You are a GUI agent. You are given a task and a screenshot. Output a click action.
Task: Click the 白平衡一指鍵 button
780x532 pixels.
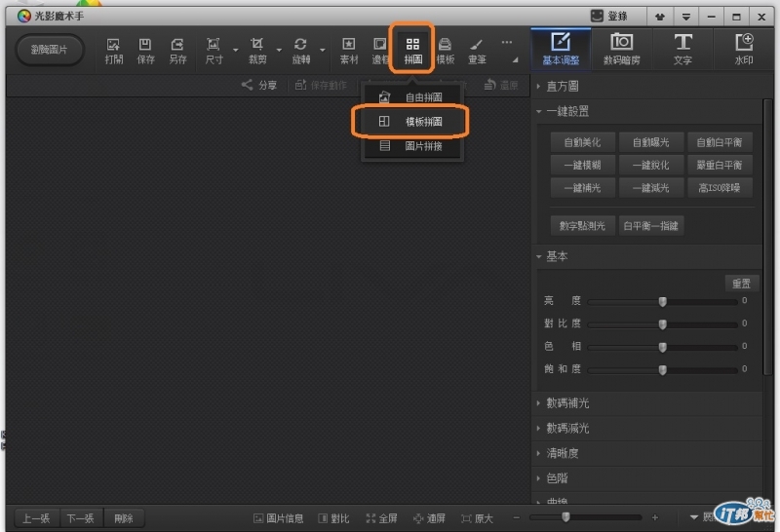click(650, 226)
